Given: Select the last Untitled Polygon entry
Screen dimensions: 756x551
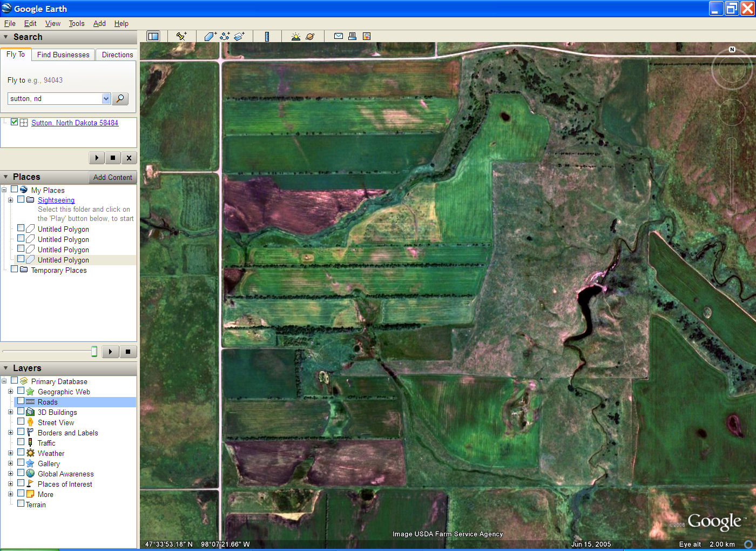Looking at the screenshot, I should coord(63,260).
